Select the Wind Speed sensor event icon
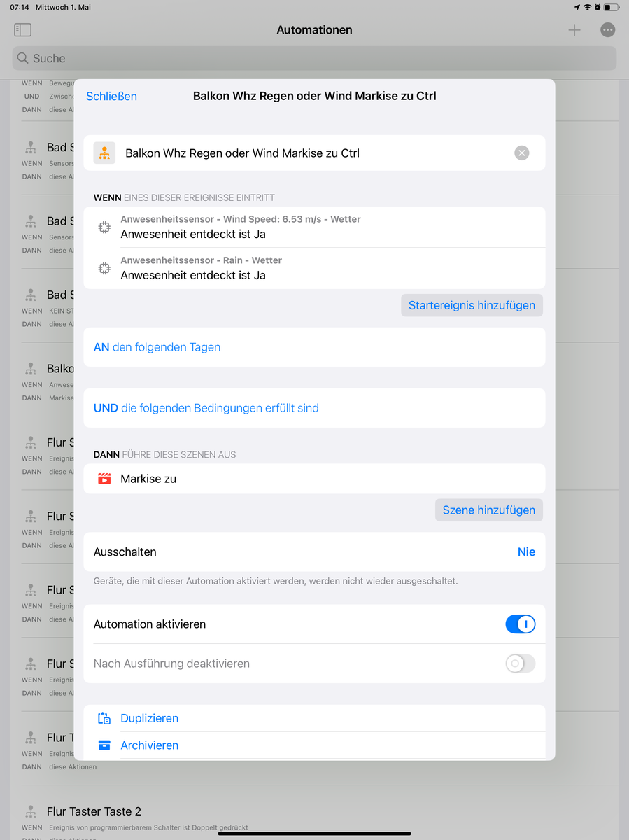Viewport: 629px width, 840px height. (104, 227)
